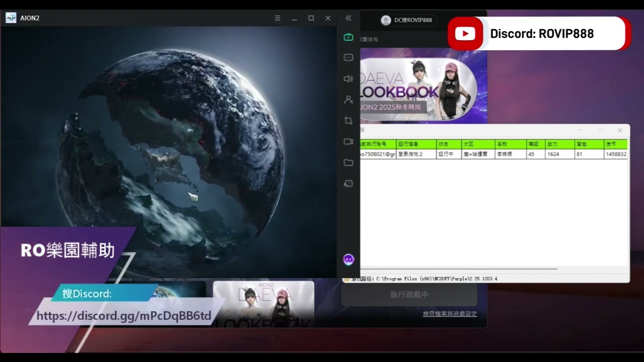The image size is (644, 362).
Task: Open the user search icon in sidebar
Action: [348, 100]
